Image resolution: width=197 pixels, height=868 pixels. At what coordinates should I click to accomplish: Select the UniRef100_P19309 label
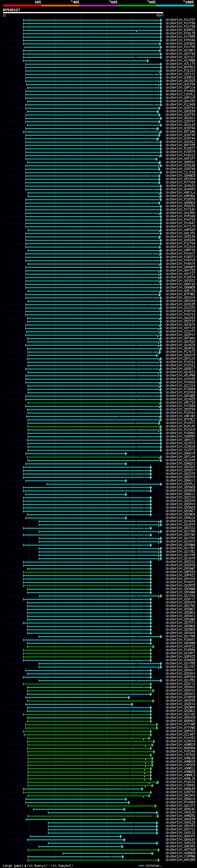[x=180, y=430]
